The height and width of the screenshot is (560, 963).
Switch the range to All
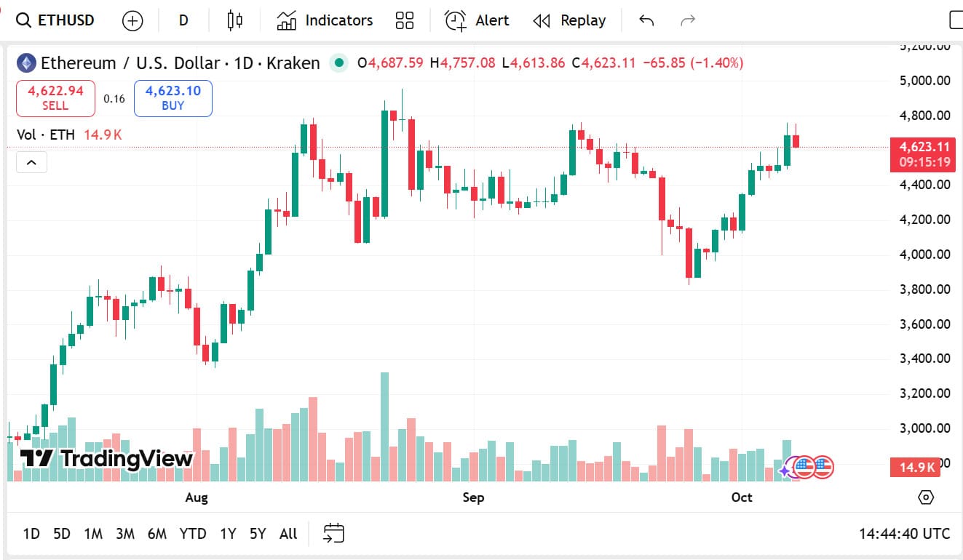click(288, 534)
